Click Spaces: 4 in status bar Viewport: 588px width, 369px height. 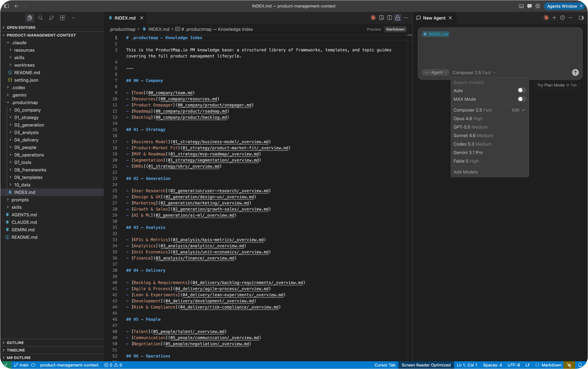tap(492, 365)
